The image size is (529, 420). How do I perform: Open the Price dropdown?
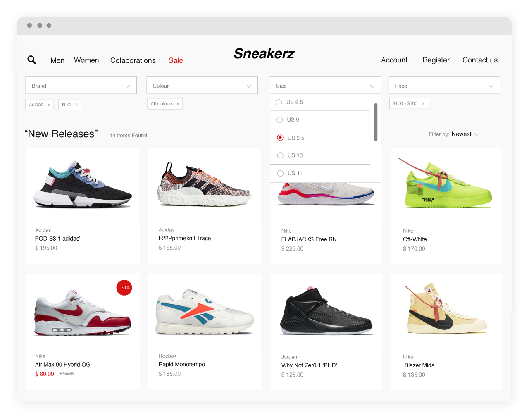point(444,86)
